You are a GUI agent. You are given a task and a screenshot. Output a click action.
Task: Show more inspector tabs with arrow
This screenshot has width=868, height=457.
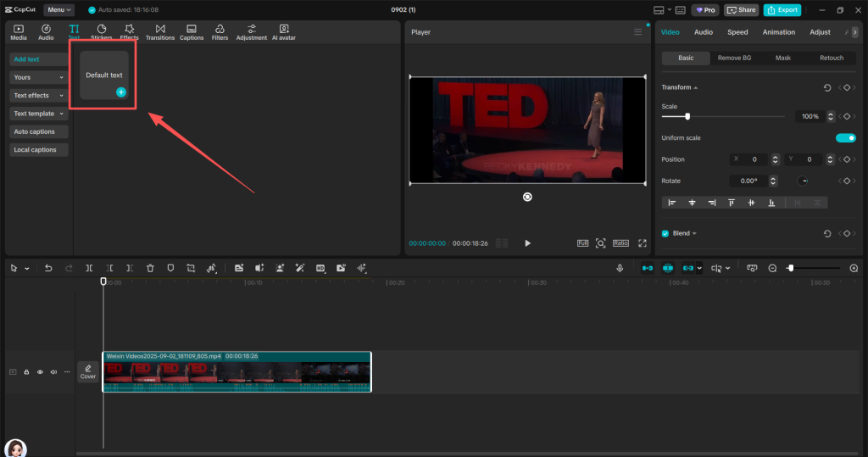click(x=854, y=32)
